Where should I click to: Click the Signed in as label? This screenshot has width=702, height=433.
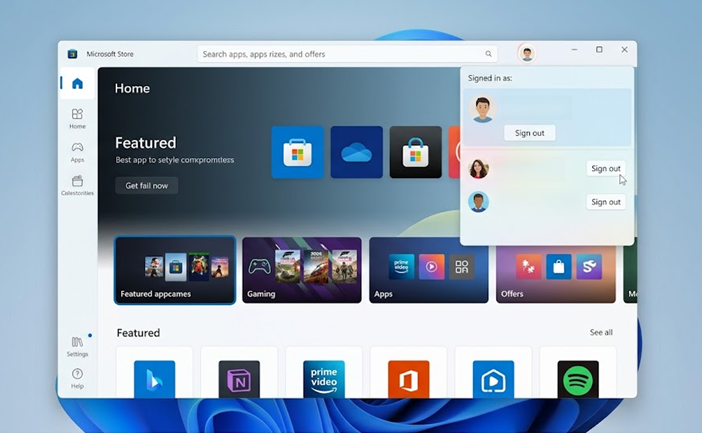point(490,78)
